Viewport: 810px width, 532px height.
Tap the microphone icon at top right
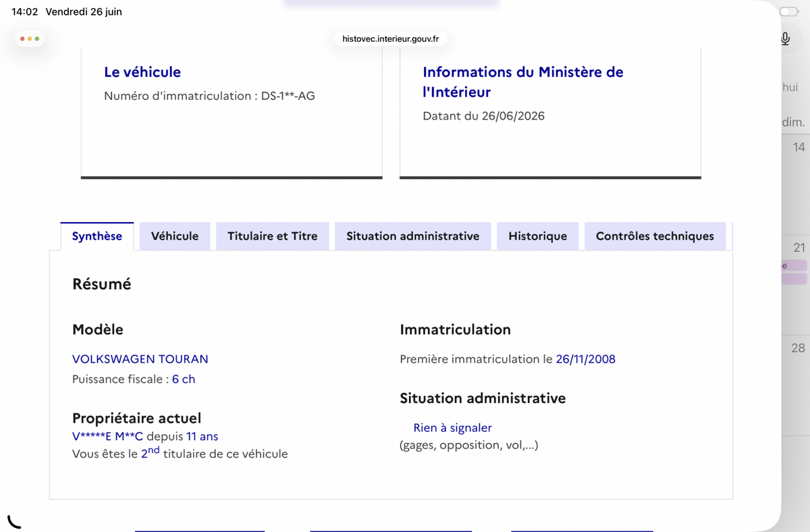785,38
